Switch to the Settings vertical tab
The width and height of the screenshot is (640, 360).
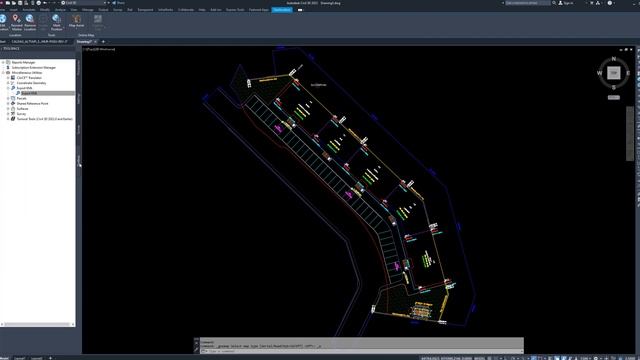point(79,98)
